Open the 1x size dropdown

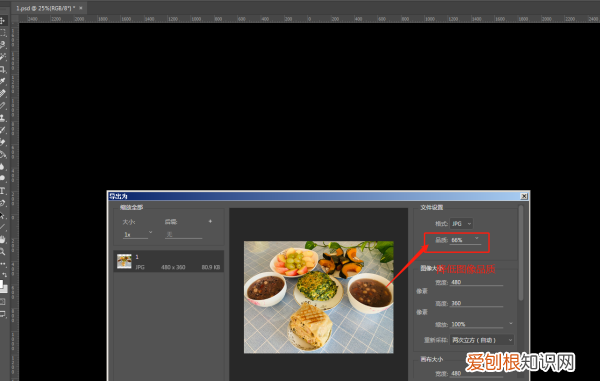(x=138, y=234)
